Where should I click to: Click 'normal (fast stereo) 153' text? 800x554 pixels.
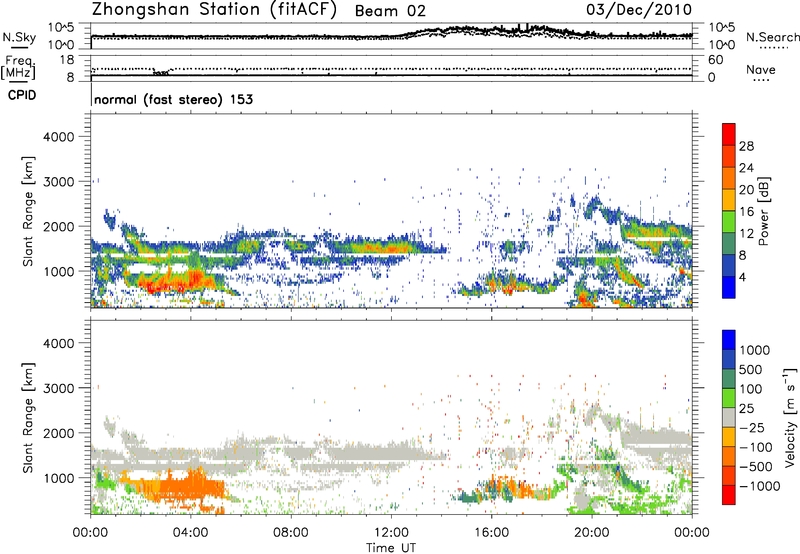click(x=173, y=99)
